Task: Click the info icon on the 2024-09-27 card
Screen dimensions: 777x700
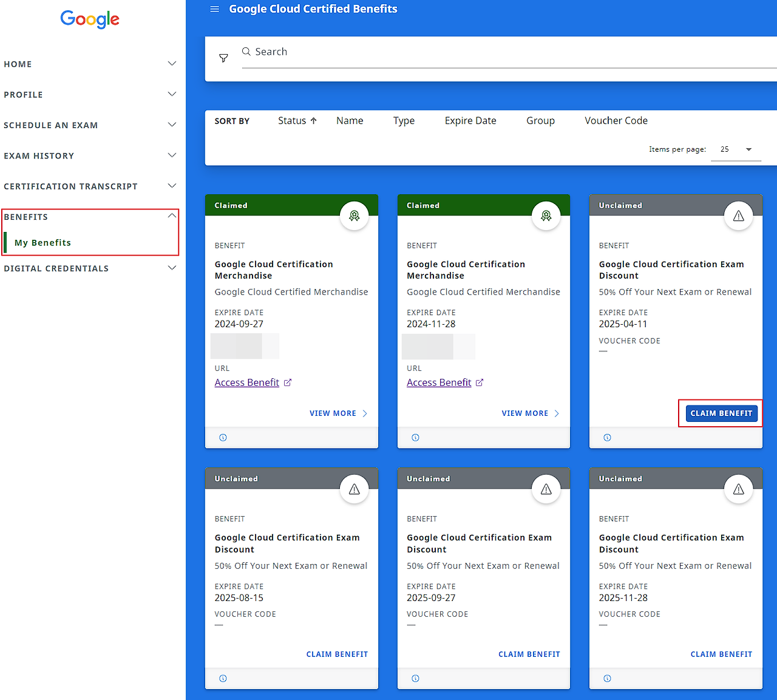Action: pos(223,438)
